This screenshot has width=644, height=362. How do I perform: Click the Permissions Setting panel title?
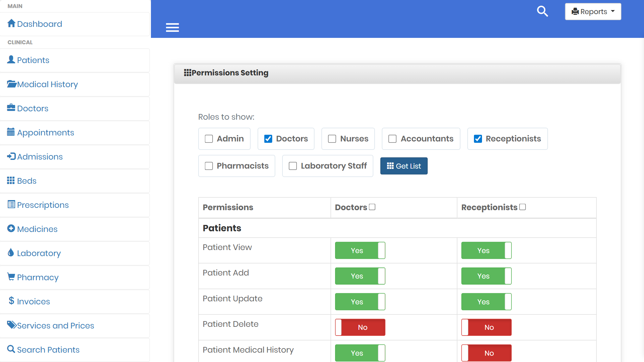tap(230, 73)
